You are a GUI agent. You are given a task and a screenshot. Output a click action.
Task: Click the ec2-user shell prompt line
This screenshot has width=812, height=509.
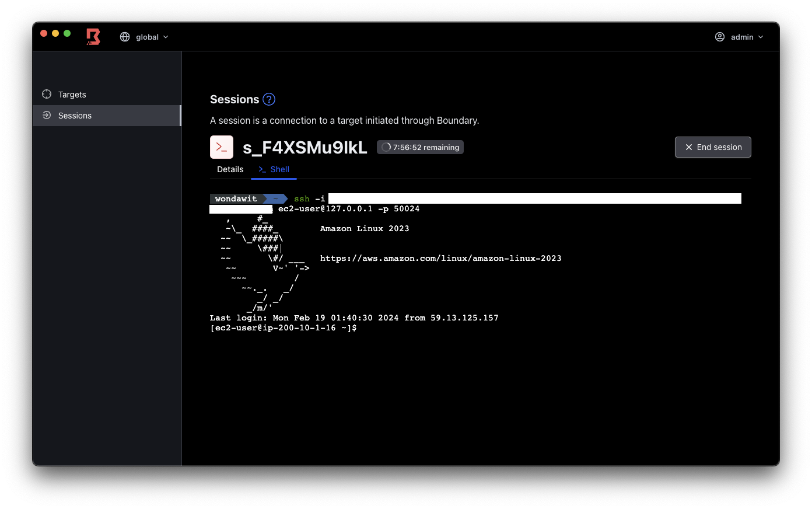click(283, 328)
